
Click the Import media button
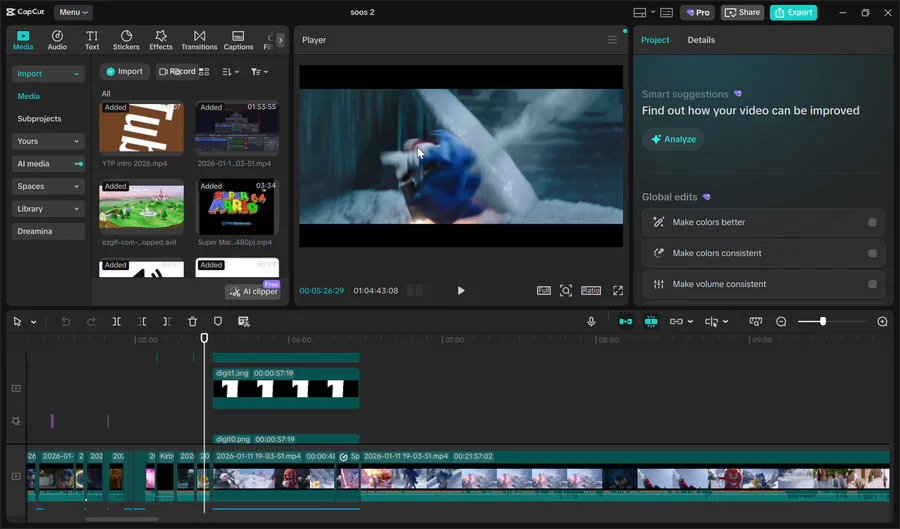[125, 71]
